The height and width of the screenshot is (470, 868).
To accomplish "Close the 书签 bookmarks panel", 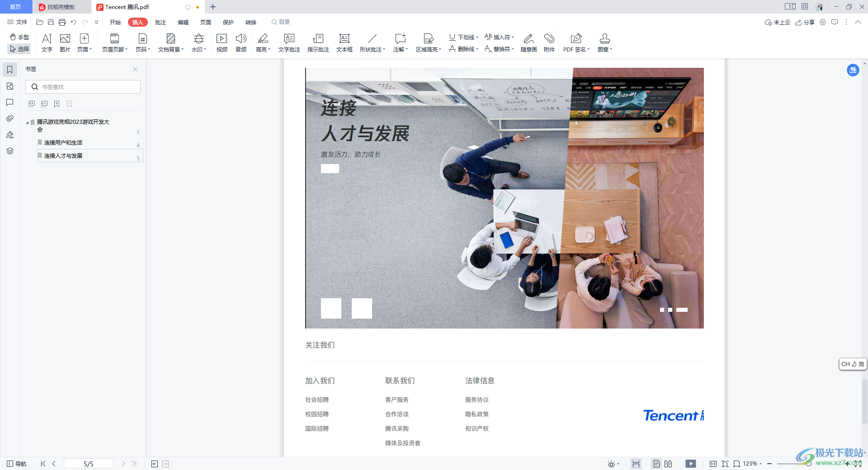I will [x=135, y=69].
